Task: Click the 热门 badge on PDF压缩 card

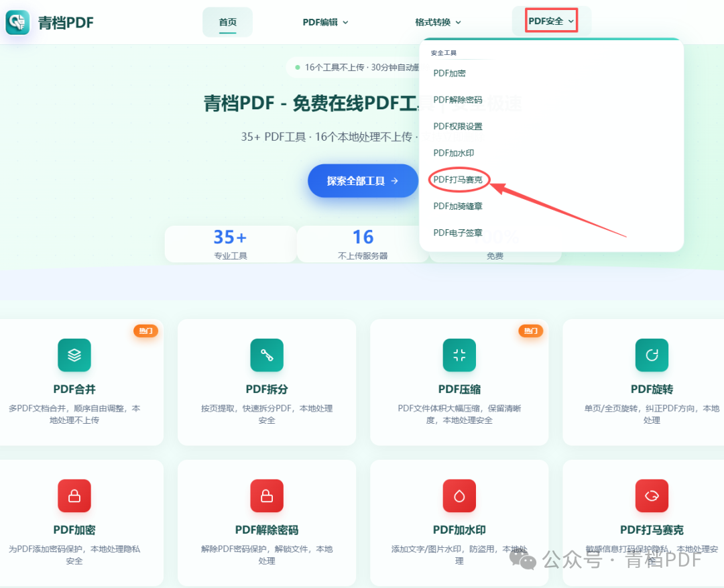Action: (x=531, y=331)
